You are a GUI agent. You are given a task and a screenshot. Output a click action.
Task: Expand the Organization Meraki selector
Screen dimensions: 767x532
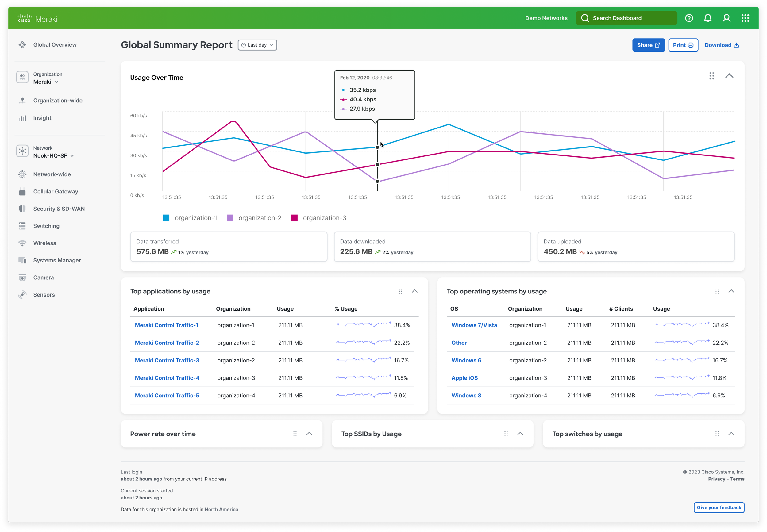click(x=46, y=82)
